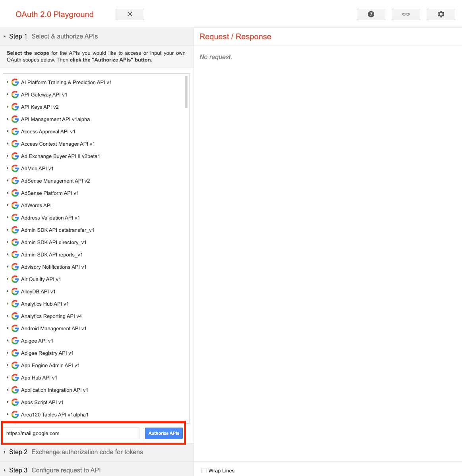462x476 pixels.
Task: Click Step 1 Select & authorize APIs header
Action: tap(97, 37)
